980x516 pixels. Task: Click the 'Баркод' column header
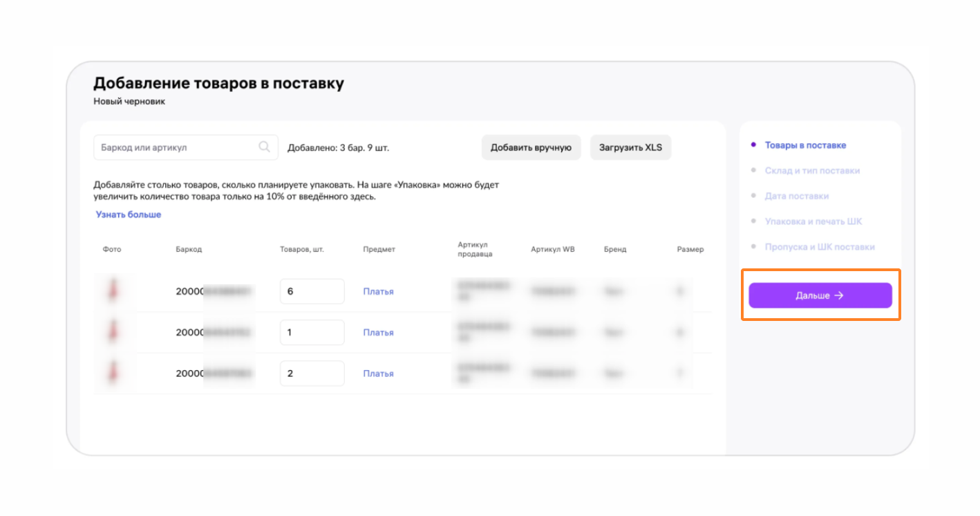click(x=189, y=250)
